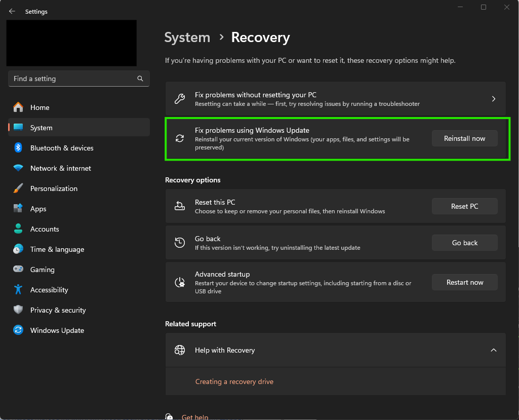Click the Privacy & security shield icon
The width and height of the screenshot is (519, 420).
point(18,310)
